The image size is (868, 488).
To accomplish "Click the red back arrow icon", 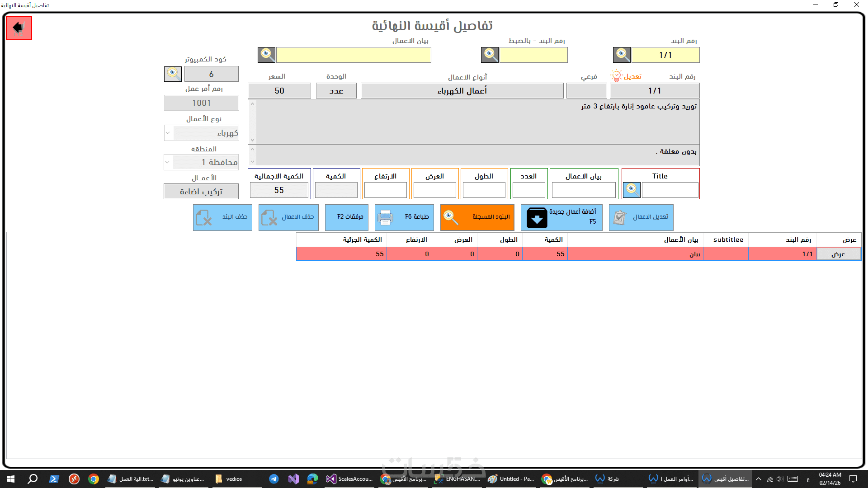I will pyautogui.click(x=19, y=28).
